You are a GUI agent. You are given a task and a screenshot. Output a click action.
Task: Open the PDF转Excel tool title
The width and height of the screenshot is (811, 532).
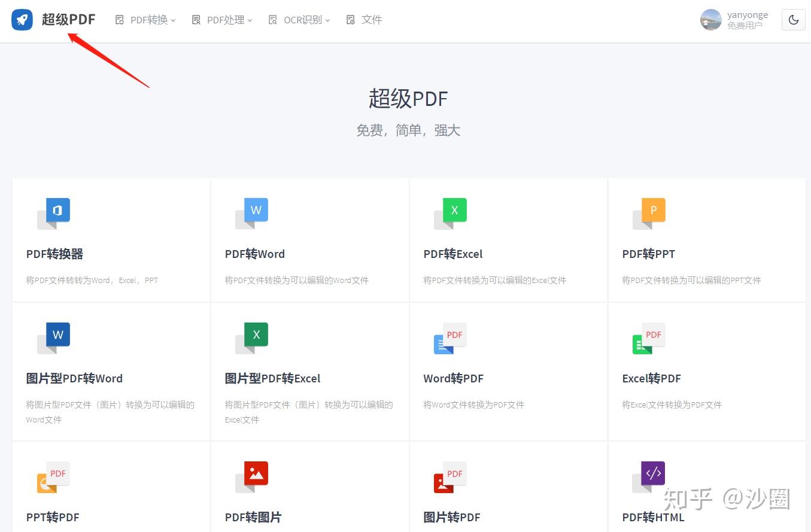pos(453,254)
